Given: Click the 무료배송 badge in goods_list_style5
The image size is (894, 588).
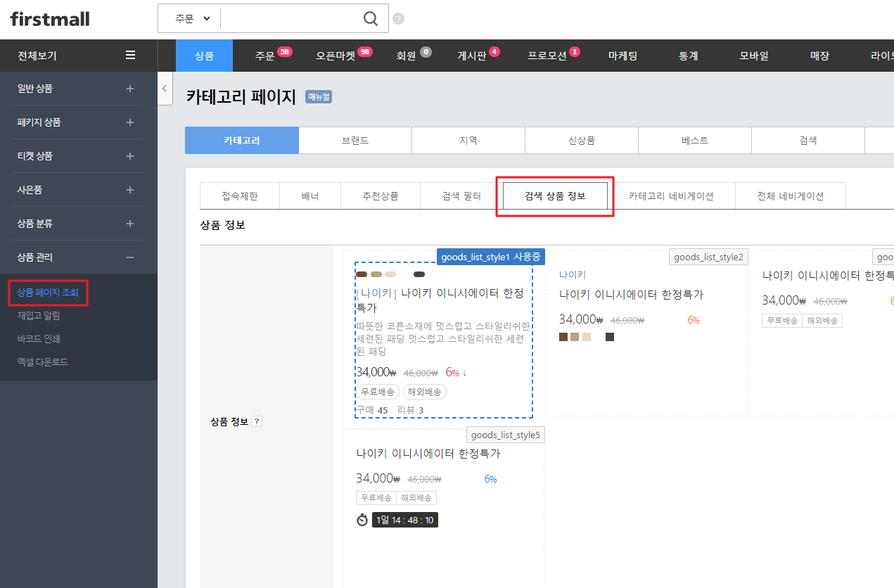Looking at the screenshot, I should point(376,498).
